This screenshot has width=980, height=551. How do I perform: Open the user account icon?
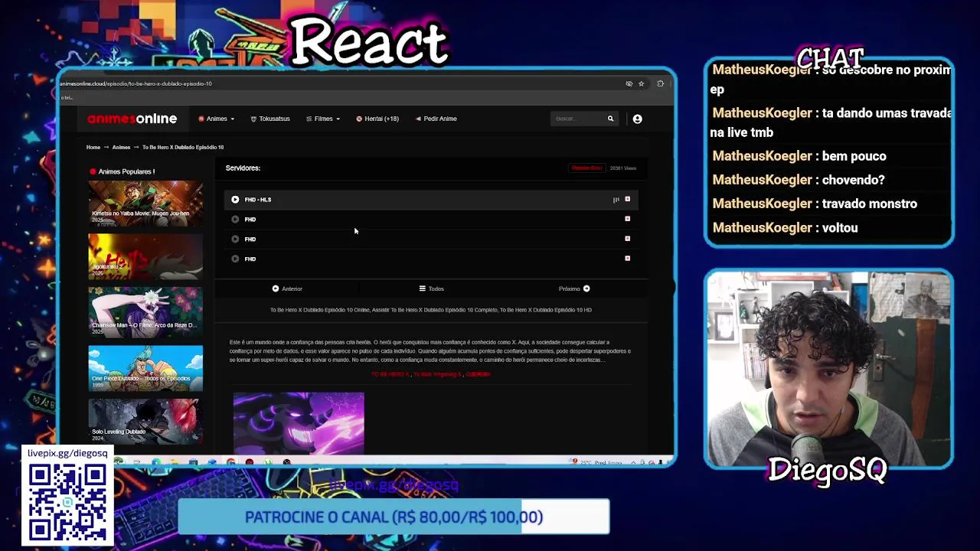click(x=637, y=119)
